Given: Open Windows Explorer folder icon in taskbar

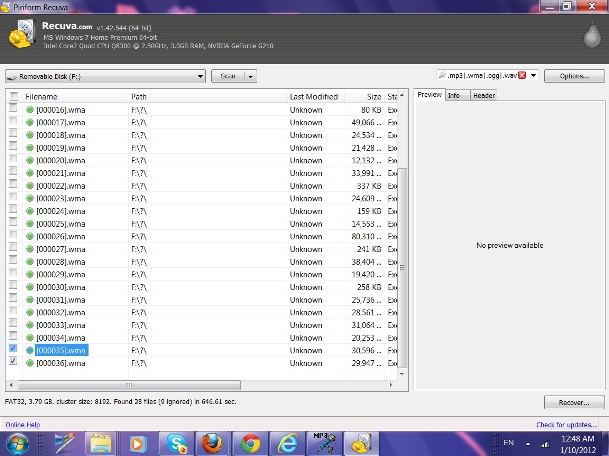Looking at the screenshot, I should tap(101, 441).
